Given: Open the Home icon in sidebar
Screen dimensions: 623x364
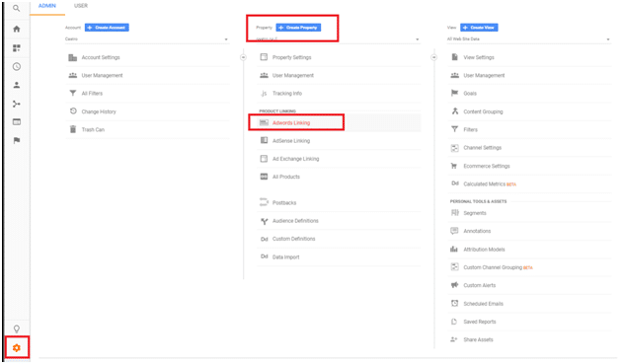Looking at the screenshot, I should tap(16, 29).
